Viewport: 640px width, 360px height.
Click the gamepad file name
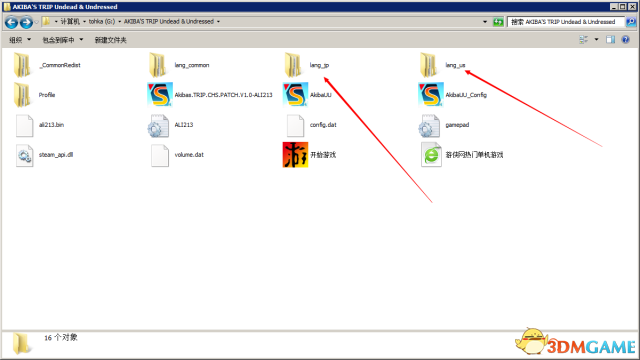pyautogui.click(x=457, y=124)
